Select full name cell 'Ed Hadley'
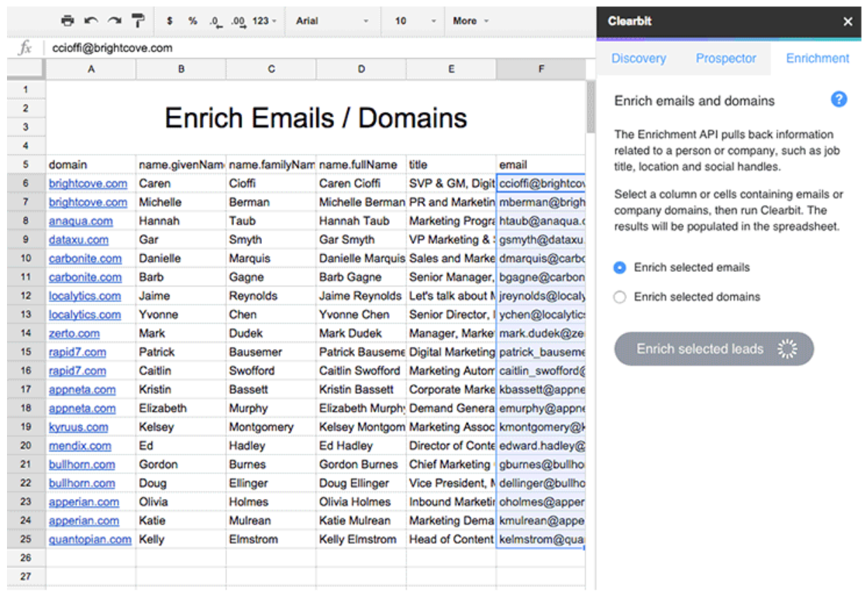This screenshot has height=595, width=868. coord(361,445)
